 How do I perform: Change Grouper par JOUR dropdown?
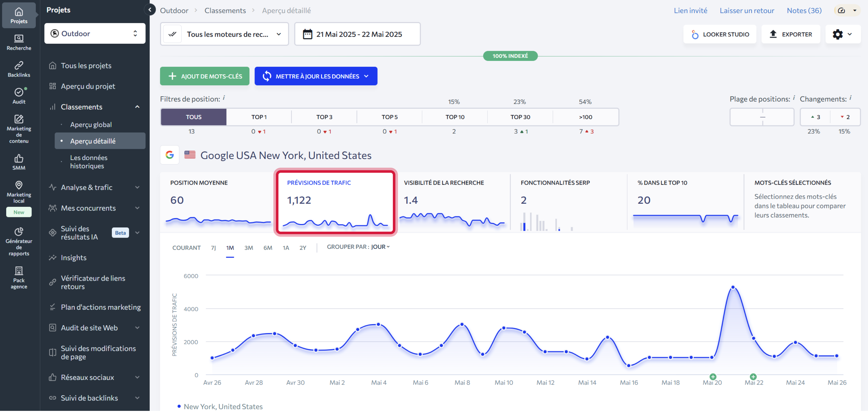point(380,247)
